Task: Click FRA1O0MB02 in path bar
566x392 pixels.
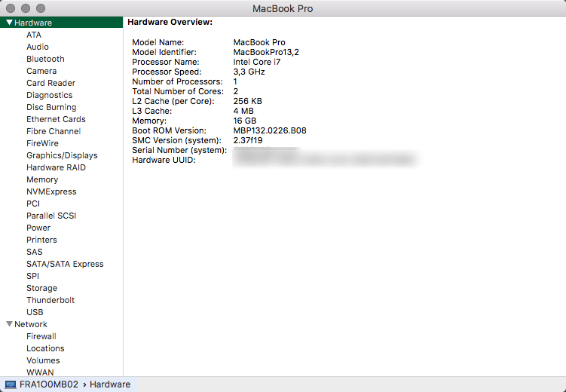Action: pos(49,384)
